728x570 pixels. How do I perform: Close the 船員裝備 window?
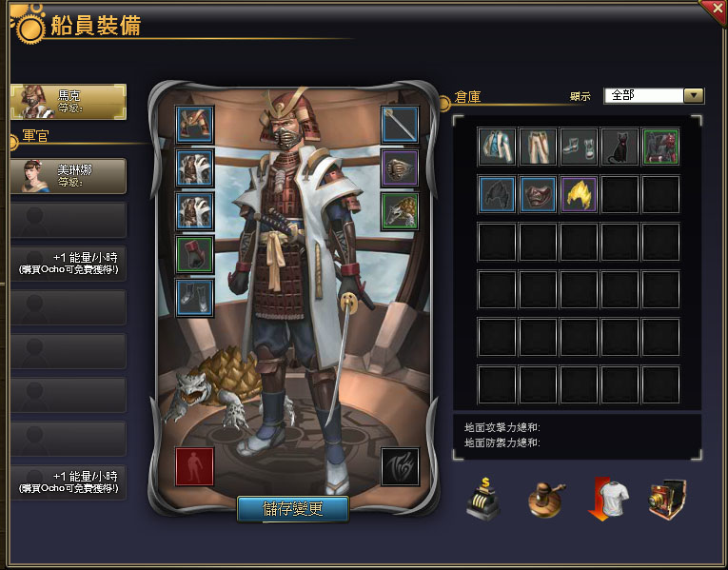(x=716, y=10)
